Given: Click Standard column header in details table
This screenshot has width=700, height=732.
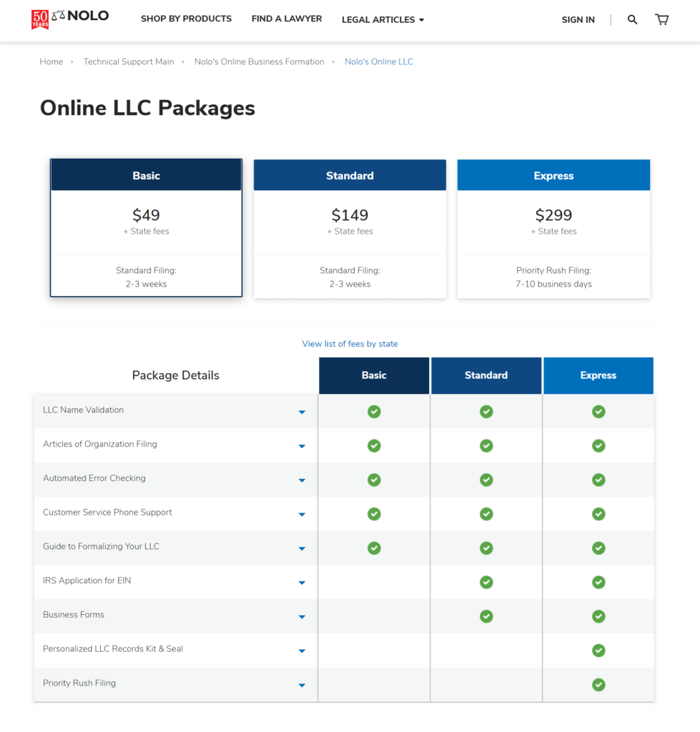Looking at the screenshot, I should 486,375.
